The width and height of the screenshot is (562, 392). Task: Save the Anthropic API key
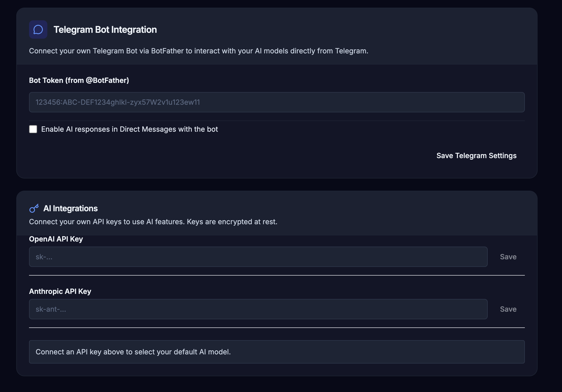click(508, 309)
